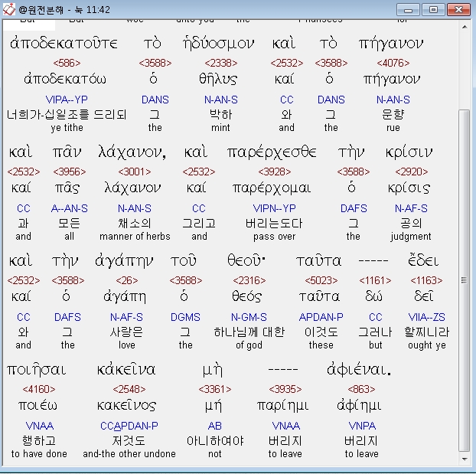
Task: Click Strong's number <863>
Action: click(361, 389)
